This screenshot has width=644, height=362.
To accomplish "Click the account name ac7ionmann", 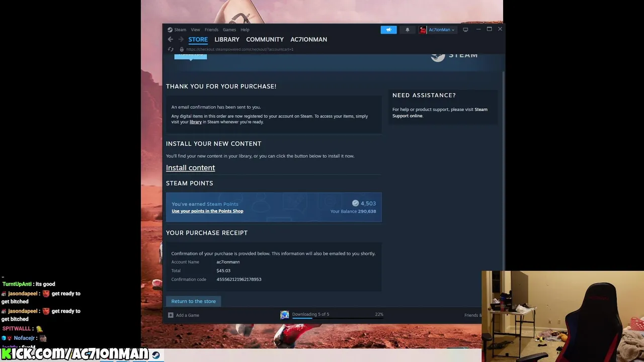I will click(x=228, y=262).
